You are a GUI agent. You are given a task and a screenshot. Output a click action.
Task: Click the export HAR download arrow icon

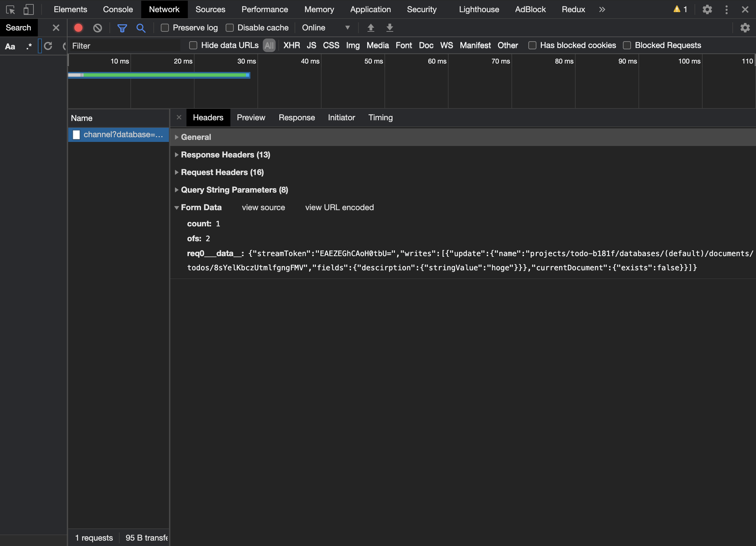(389, 28)
